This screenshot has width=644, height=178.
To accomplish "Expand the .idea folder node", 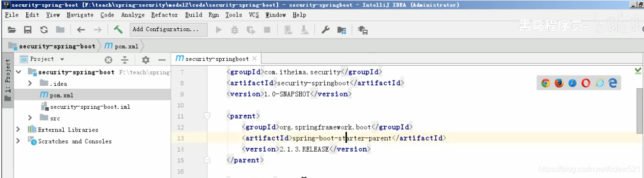I will pos(30,84).
